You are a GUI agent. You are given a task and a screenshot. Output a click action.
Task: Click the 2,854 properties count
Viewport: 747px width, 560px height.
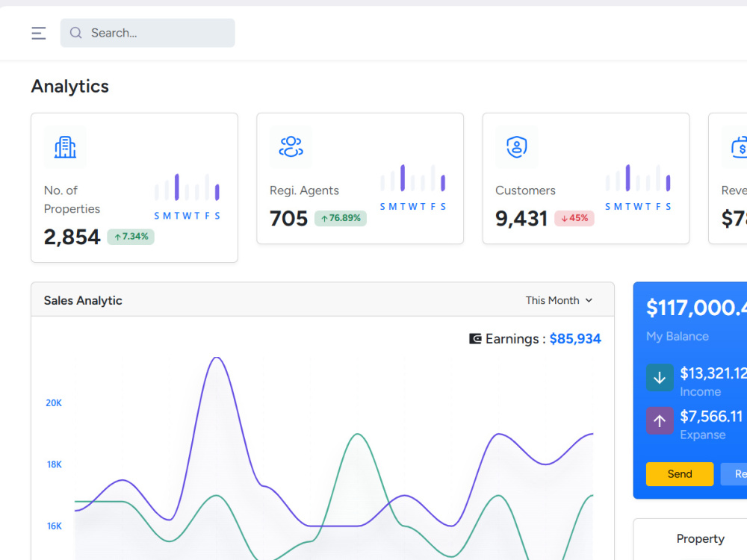point(72,237)
